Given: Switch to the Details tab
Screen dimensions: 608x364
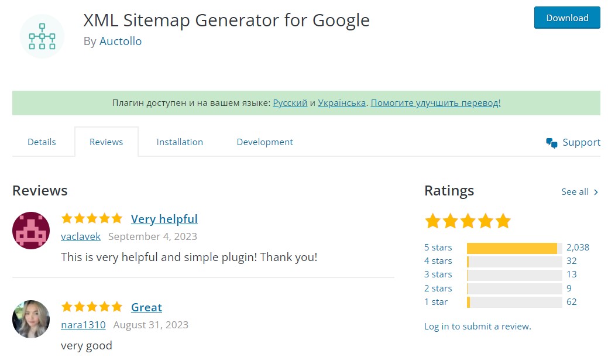Looking at the screenshot, I should point(42,142).
